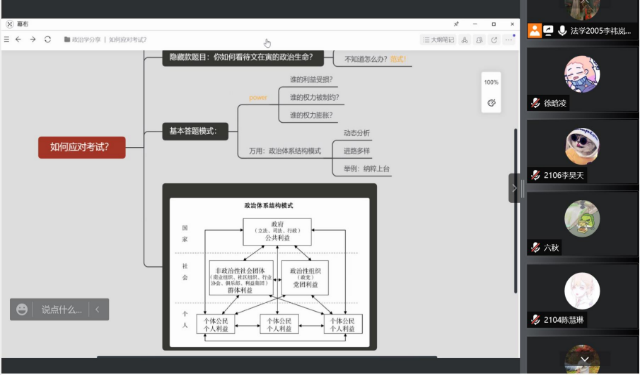Go forward using the right arrow
Screen dimensions: 640x375
point(33,40)
